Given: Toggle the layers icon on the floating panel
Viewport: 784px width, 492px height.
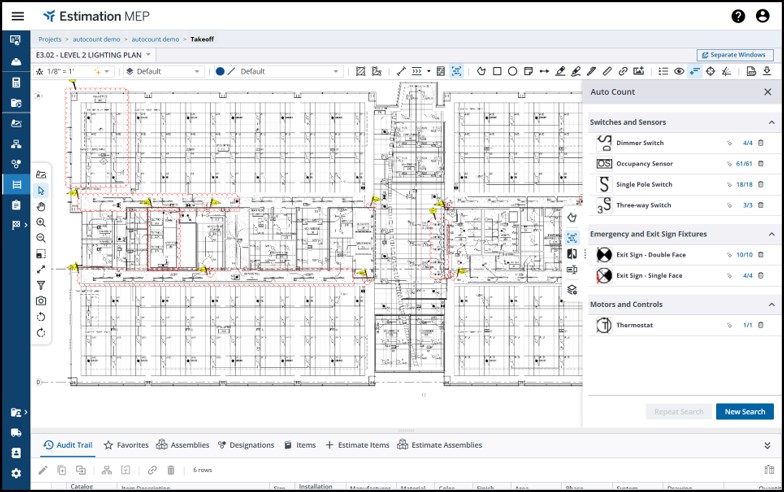Looking at the screenshot, I should point(572,290).
